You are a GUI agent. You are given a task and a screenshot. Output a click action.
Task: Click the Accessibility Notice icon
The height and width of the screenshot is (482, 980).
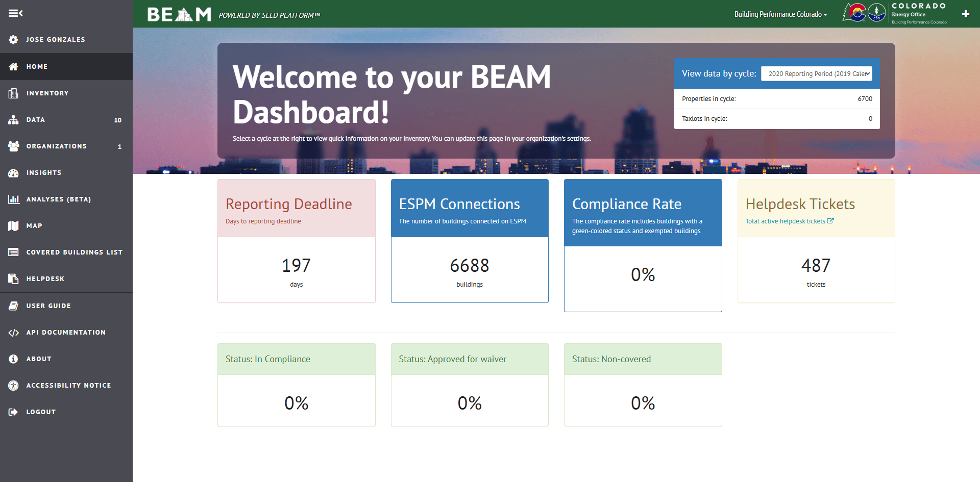(x=13, y=386)
